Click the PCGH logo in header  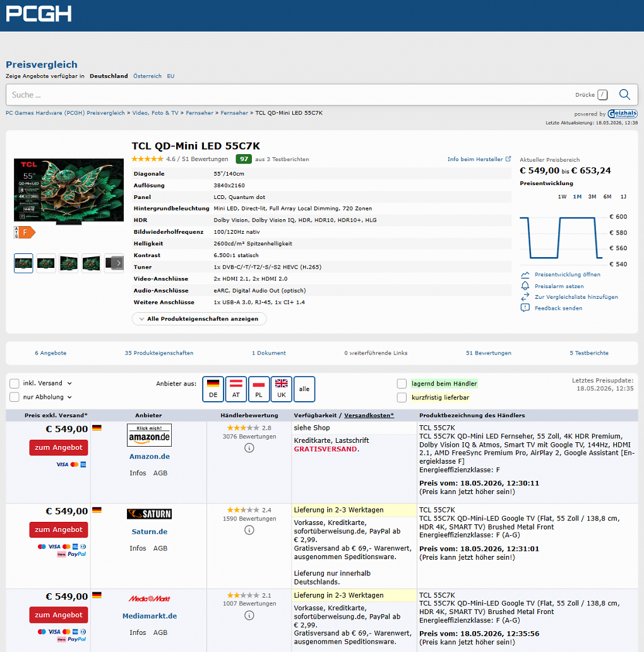tap(39, 14)
